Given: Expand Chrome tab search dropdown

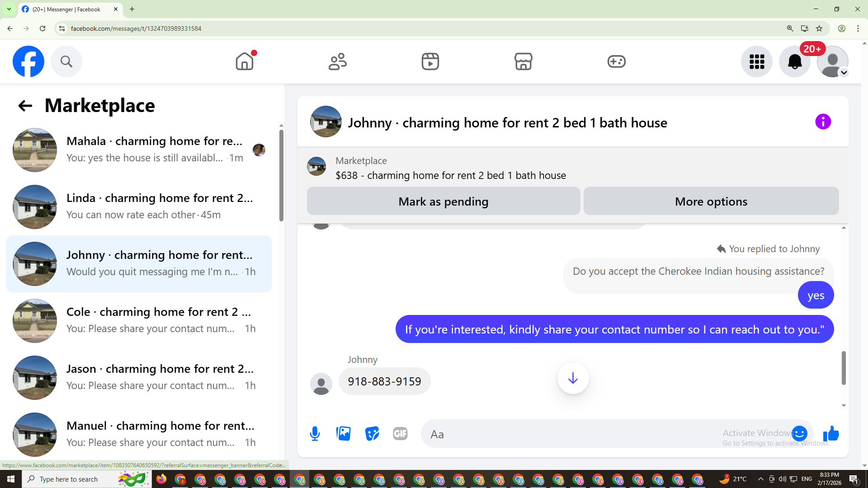Looking at the screenshot, I should coord(9,9).
